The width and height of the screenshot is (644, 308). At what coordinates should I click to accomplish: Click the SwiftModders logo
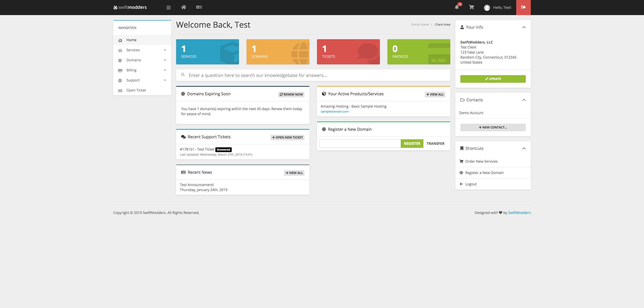[130, 7]
